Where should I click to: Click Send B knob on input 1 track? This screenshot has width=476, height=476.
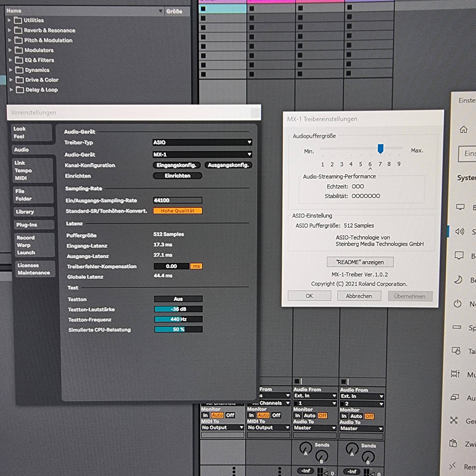[322, 457]
